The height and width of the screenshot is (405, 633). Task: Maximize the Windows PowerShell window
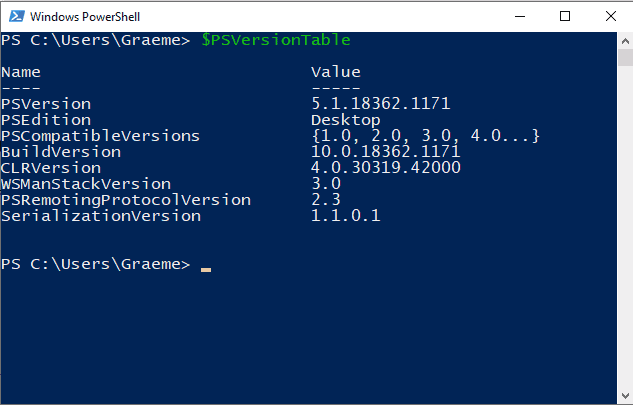(565, 17)
